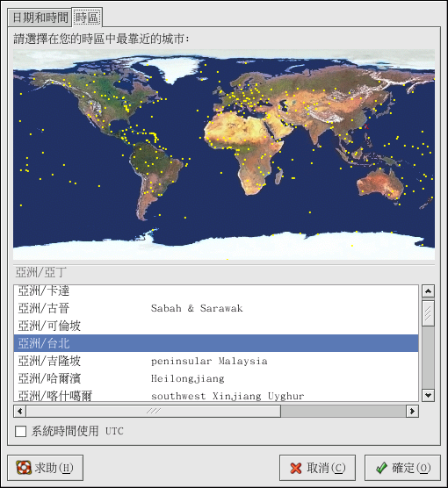Click the list scroll-down arrow
448x488 pixels.
click(x=428, y=396)
